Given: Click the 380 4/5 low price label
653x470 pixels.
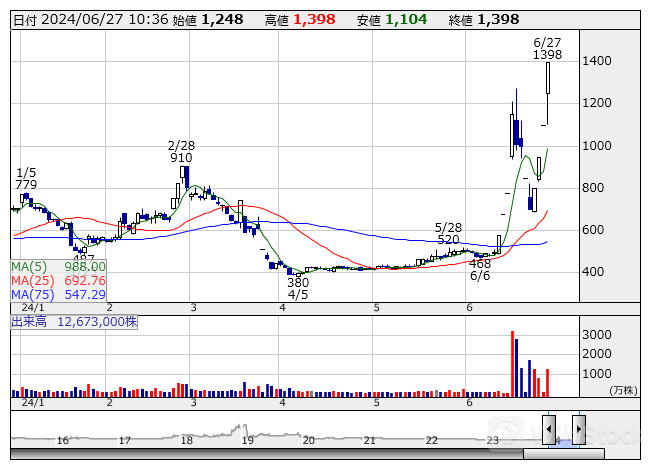Looking at the screenshot, I should (298, 289).
